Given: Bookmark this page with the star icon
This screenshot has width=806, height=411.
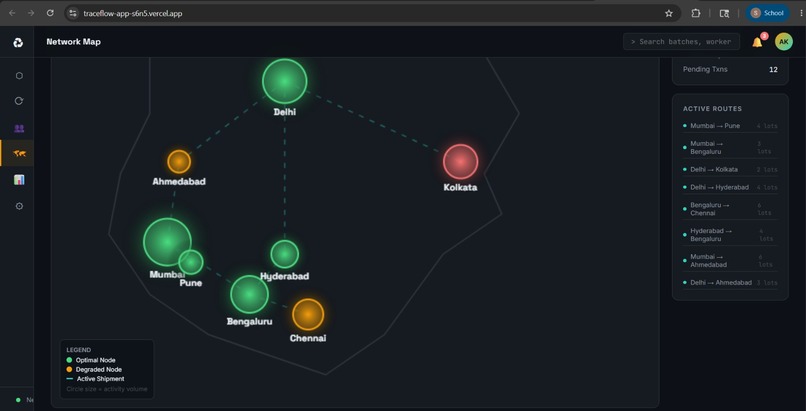Looking at the screenshot, I should [x=668, y=13].
